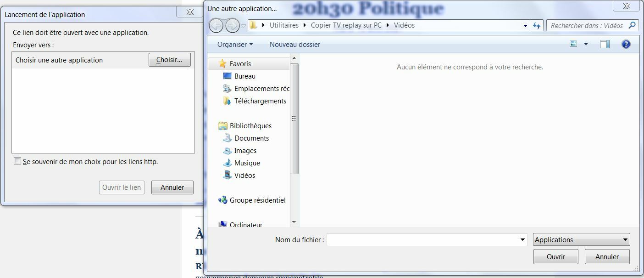Open help with blue question mark icon
The image size is (644, 278).
(626, 44)
